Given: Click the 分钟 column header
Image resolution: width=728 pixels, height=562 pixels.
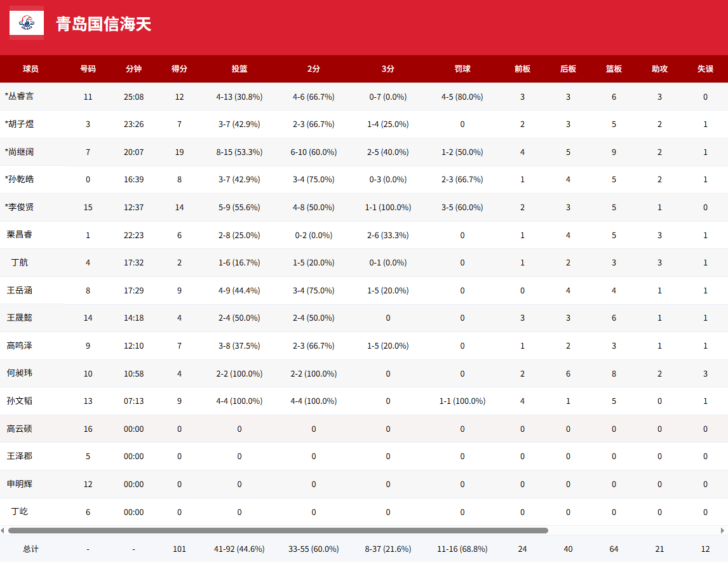Looking at the screenshot, I should pos(133,69).
